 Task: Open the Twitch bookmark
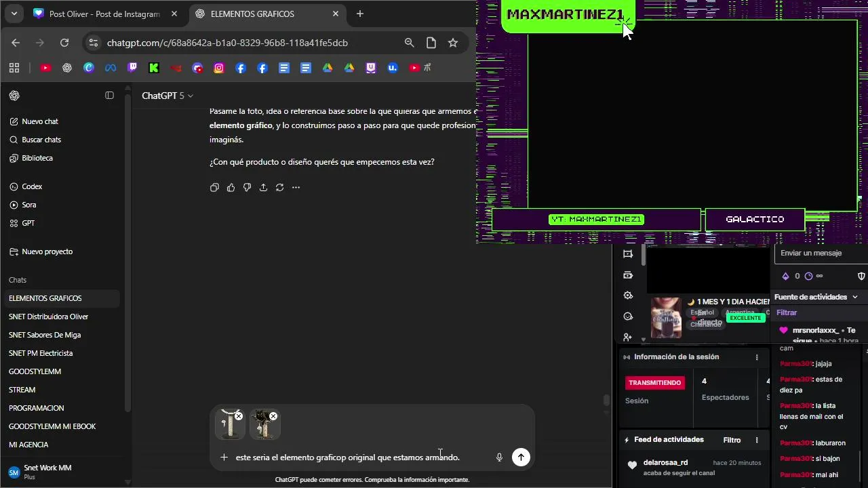132,68
